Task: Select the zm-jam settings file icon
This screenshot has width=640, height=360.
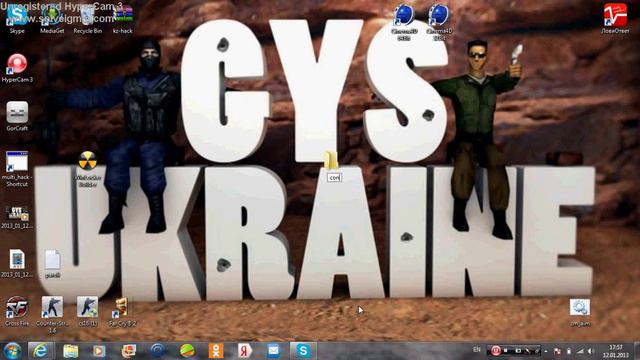Action: tap(580, 312)
